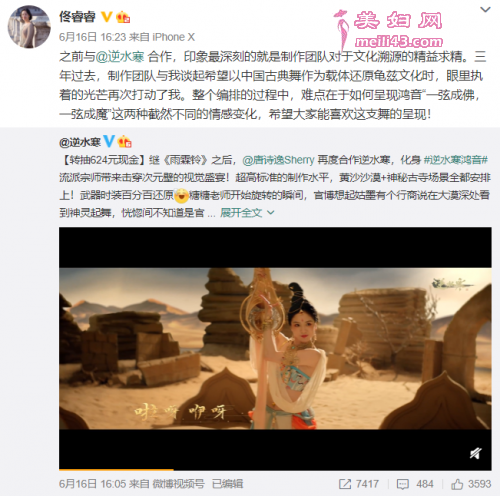500x496 pixels.
Task: Open the reposted @逆水寒 account name
Action: (x=80, y=142)
